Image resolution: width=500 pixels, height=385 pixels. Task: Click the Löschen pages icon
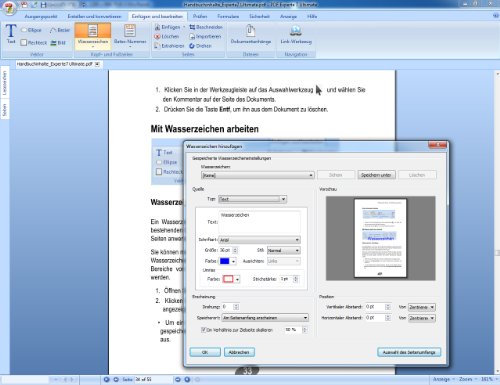pos(157,36)
